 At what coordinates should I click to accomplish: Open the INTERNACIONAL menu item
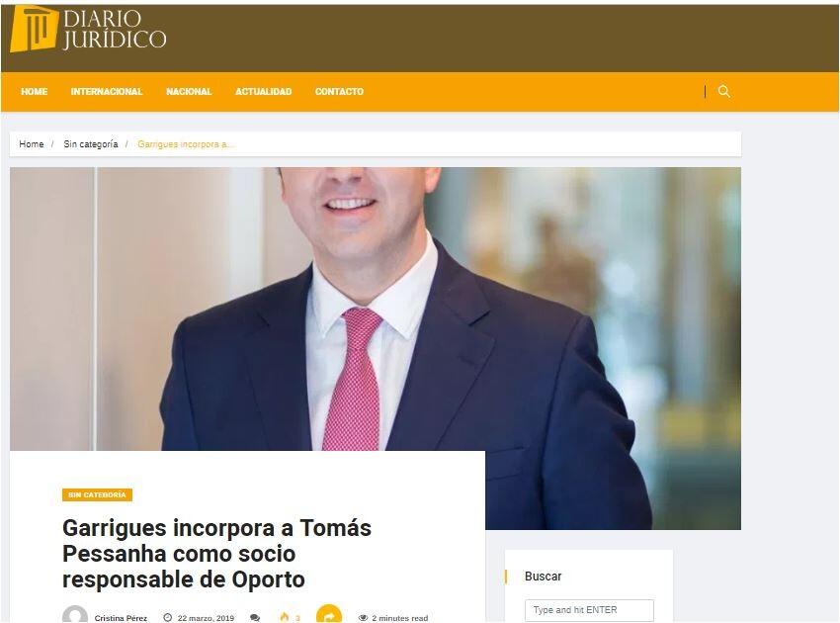[x=107, y=92]
